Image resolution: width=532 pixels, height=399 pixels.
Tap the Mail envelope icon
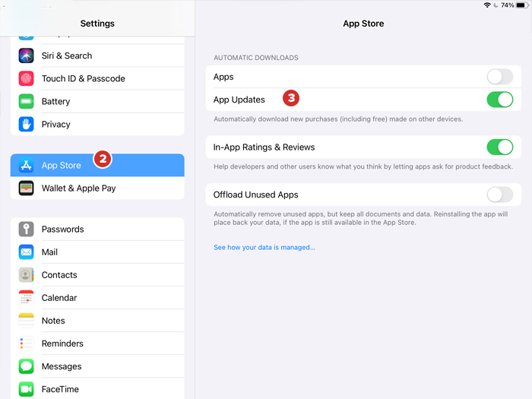click(x=27, y=252)
